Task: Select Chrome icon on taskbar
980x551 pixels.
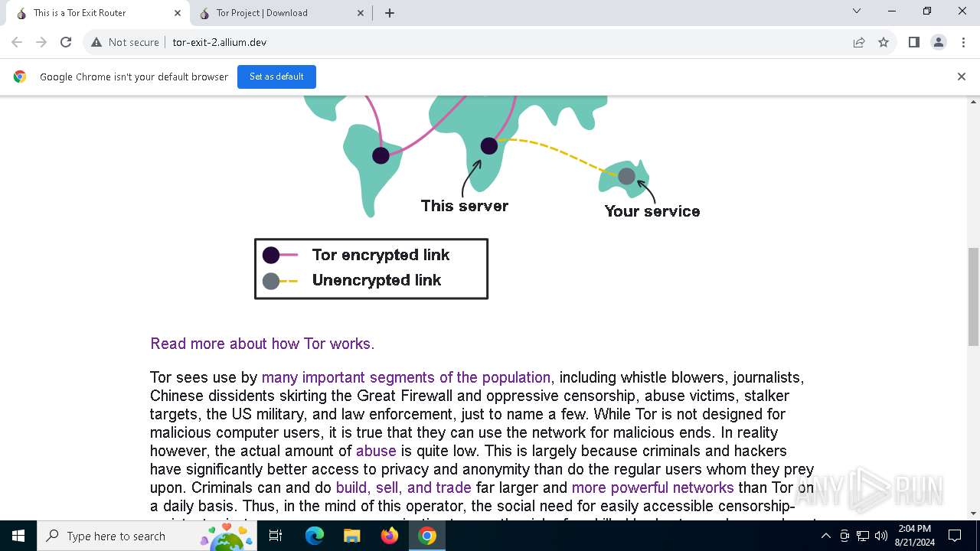Action: 427,536
